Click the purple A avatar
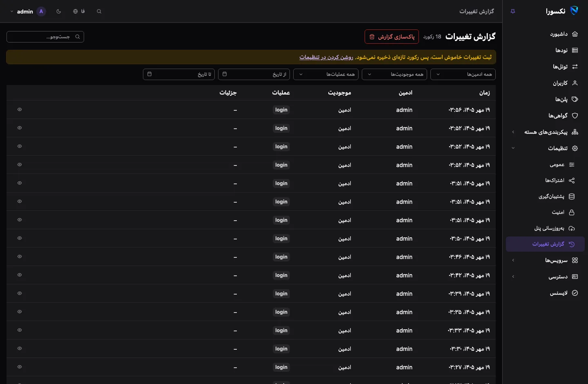588x384 pixels. pyautogui.click(x=41, y=11)
